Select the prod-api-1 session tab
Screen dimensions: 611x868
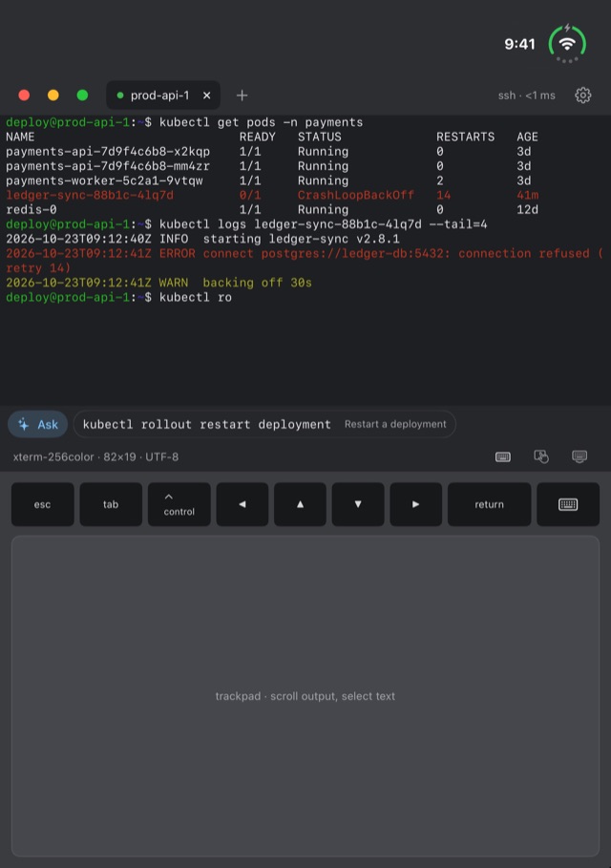click(163, 95)
